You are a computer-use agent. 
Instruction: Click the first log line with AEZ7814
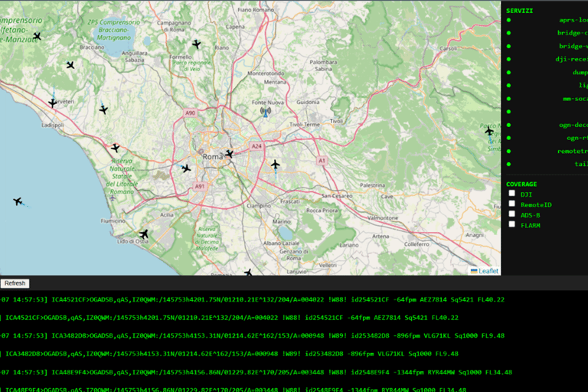tap(252, 299)
